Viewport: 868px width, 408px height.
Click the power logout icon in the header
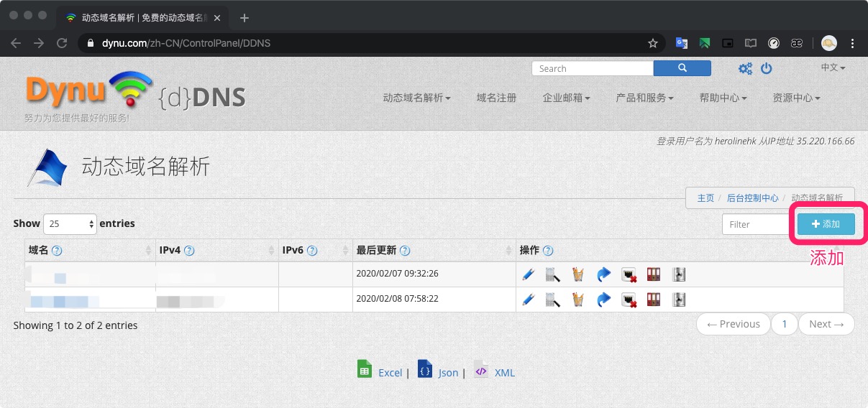(767, 68)
